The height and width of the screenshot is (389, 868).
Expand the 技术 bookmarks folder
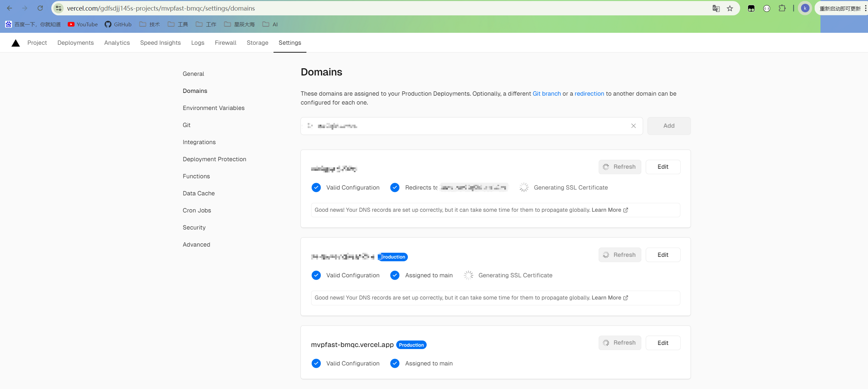pyautogui.click(x=150, y=24)
